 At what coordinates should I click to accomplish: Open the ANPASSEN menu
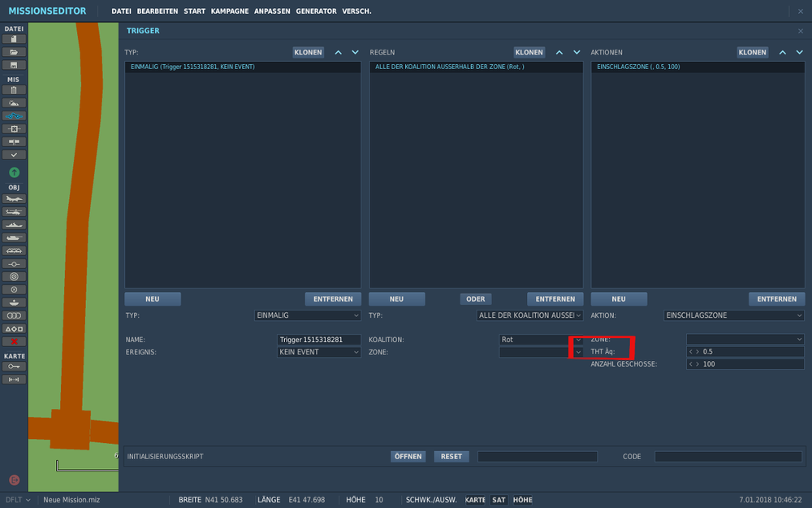(272, 11)
